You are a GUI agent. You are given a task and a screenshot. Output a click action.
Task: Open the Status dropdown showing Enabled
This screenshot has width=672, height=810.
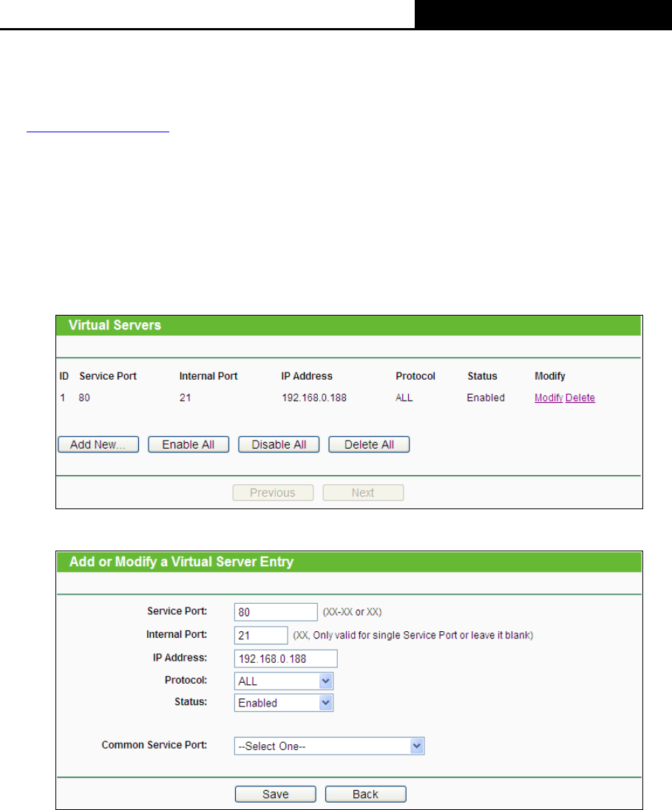pos(283,703)
